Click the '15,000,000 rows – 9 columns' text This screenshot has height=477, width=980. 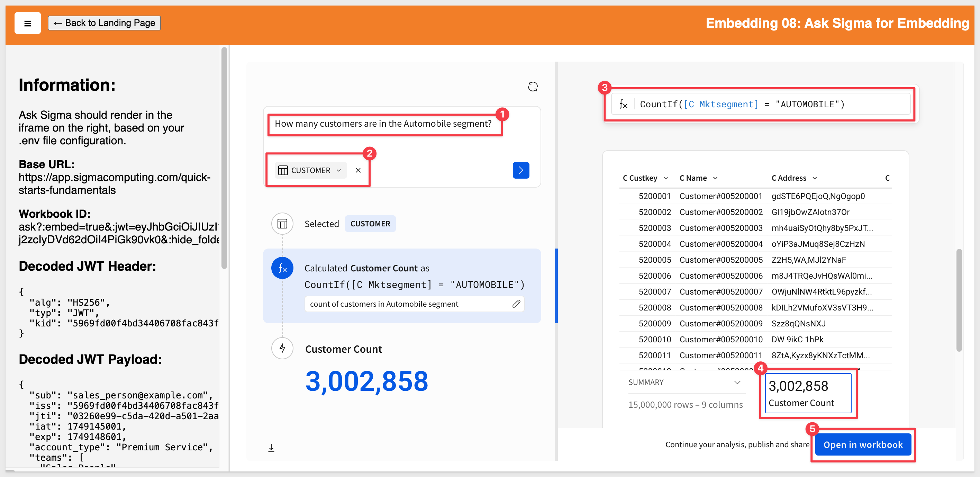685,405
